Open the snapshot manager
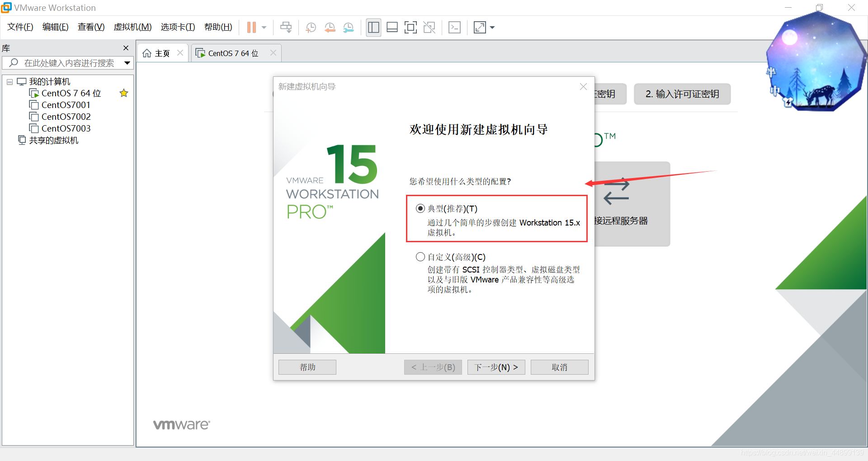868x461 pixels. click(349, 27)
